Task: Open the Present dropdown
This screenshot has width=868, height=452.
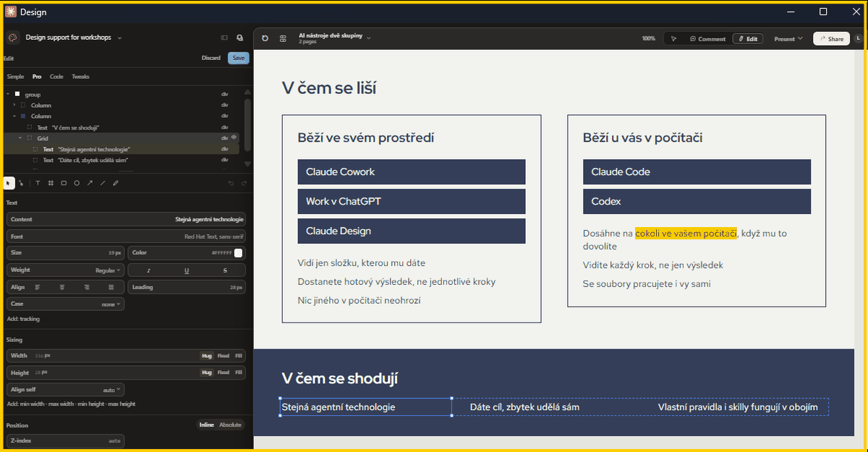Action: click(788, 39)
